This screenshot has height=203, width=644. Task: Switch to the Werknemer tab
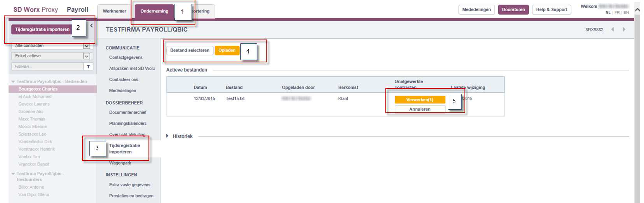(x=114, y=11)
